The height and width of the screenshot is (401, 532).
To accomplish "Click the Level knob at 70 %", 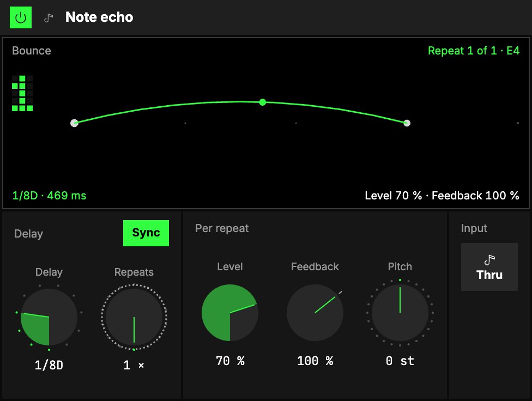I will [230, 313].
